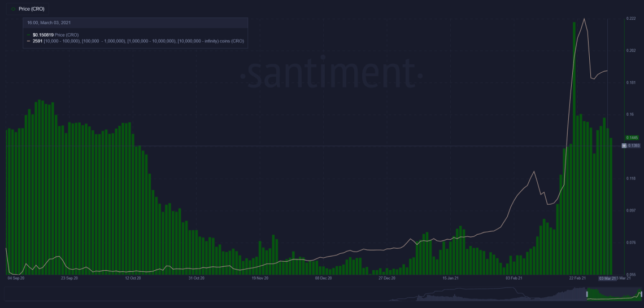The height and width of the screenshot is (308, 644).
Task: Click the orange holders marker in tooltip
Action: pos(28,41)
